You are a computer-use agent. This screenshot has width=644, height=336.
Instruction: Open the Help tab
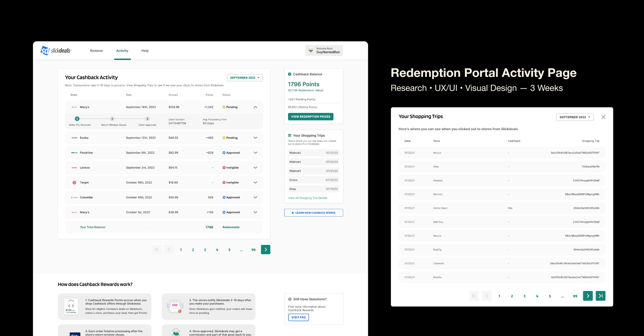coord(145,50)
